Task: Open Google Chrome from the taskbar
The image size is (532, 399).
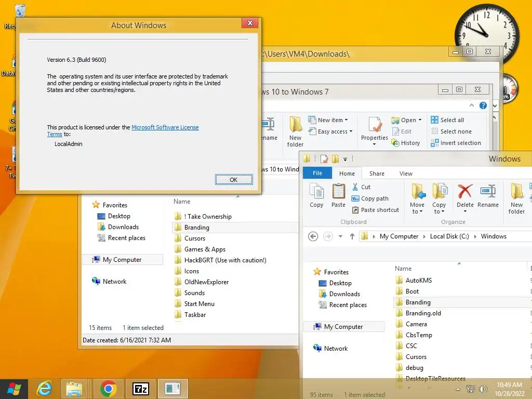Action: tap(108, 389)
